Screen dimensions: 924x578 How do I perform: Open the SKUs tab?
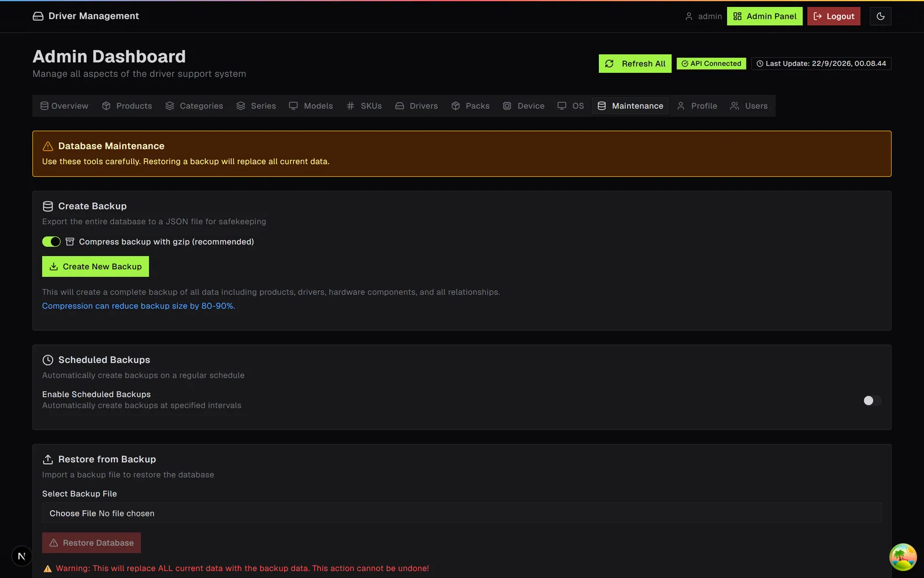point(364,106)
